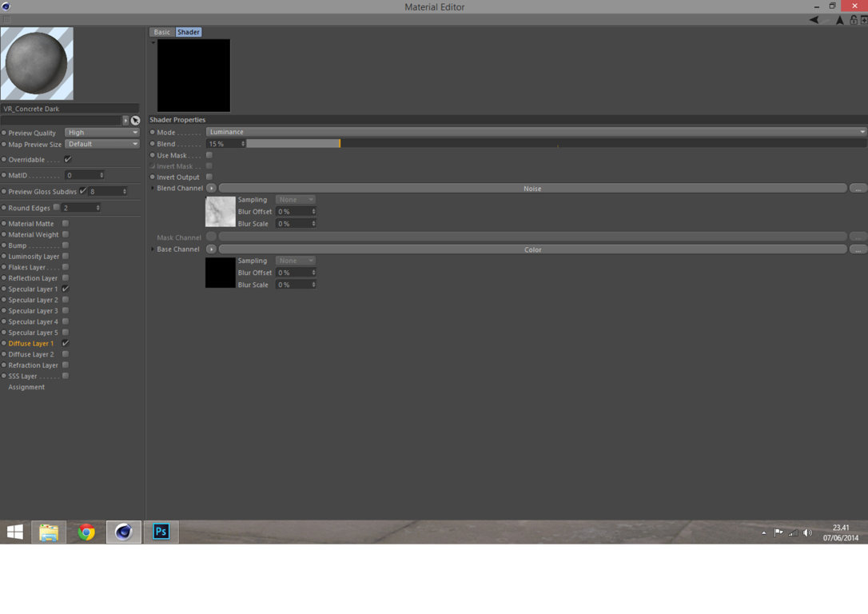Image resolution: width=868 pixels, height=614 pixels.
Task: Switch to the Basic tab
Action: (x=161, y=32)
